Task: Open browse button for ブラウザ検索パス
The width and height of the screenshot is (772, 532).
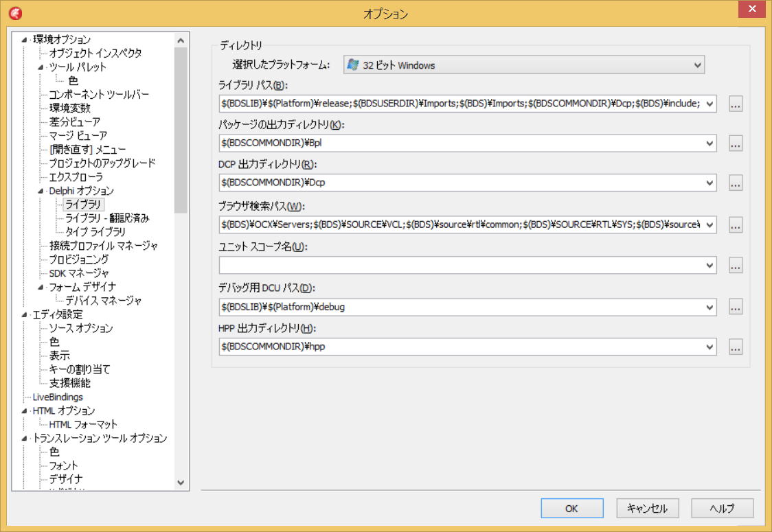Action: click(736, 225)
